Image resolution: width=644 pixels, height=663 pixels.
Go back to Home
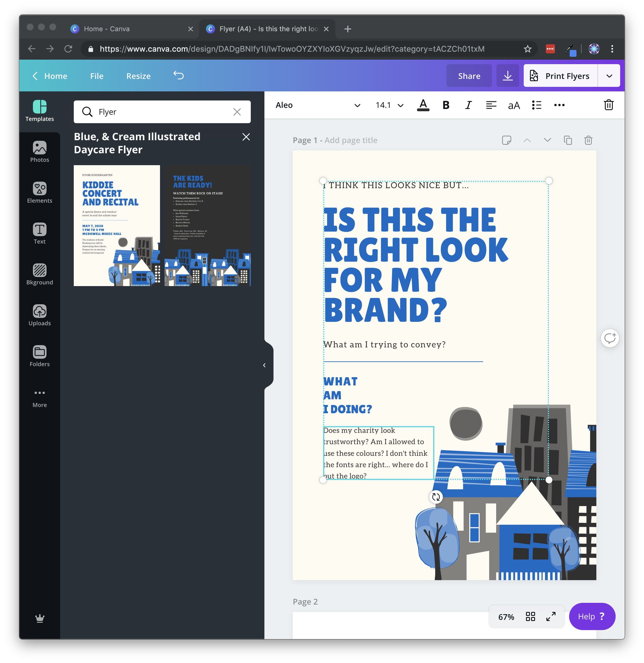coord(50,76)
